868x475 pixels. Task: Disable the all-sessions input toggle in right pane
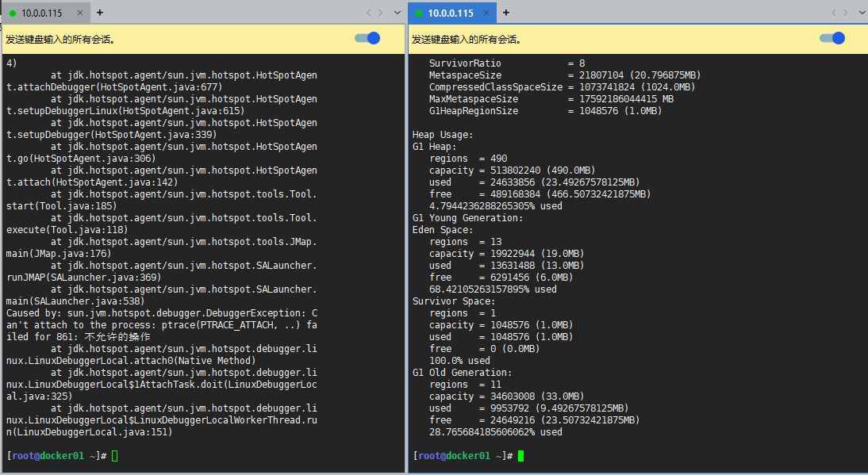pyautogui.click(x=832, y=38)
